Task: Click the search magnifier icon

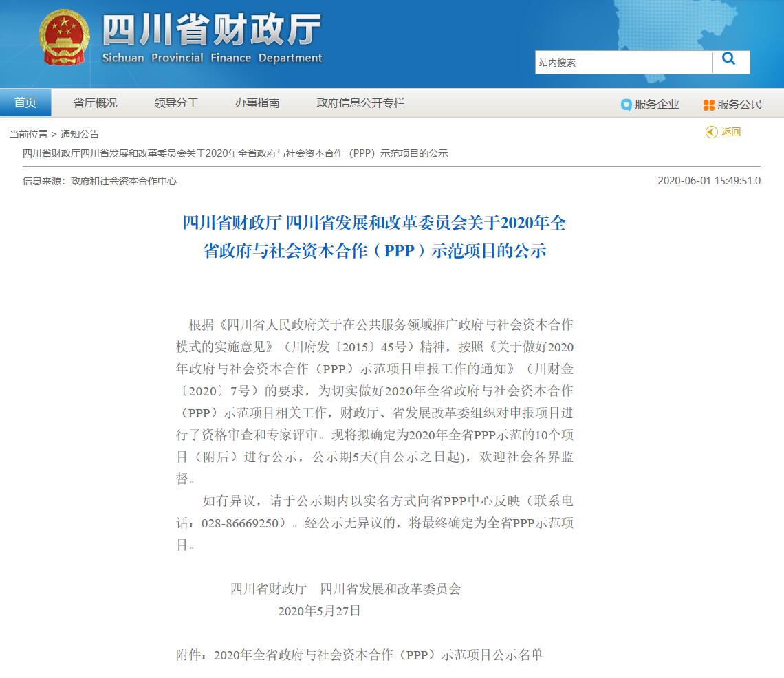Action: click(x=730, y=61)
